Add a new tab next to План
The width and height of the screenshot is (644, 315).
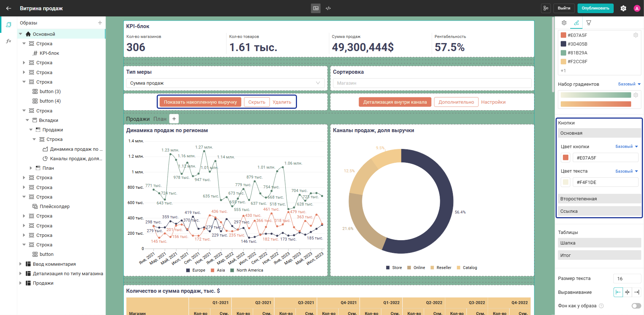174,119
